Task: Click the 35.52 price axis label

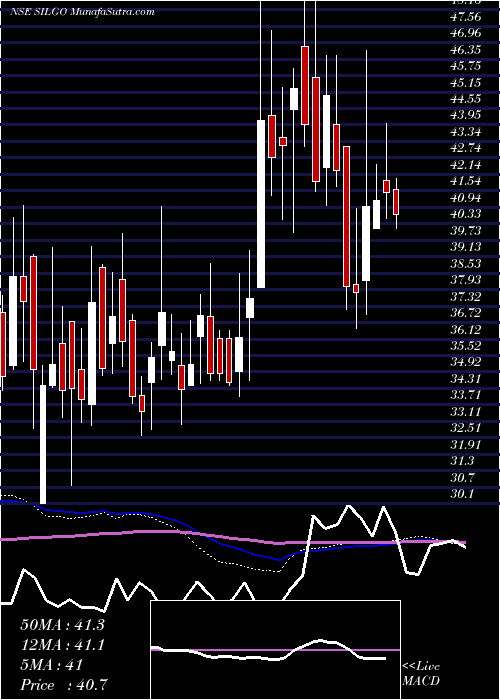Action: [x=466, y=346]
